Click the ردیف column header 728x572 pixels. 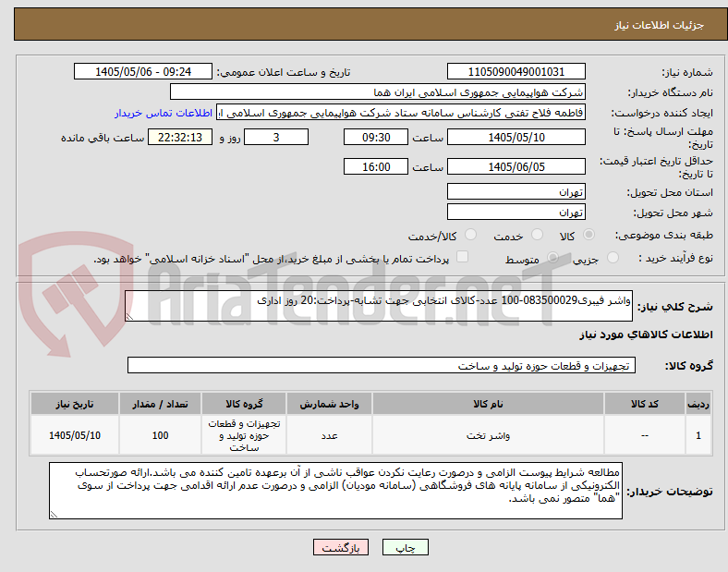click(x=698, y=404)
